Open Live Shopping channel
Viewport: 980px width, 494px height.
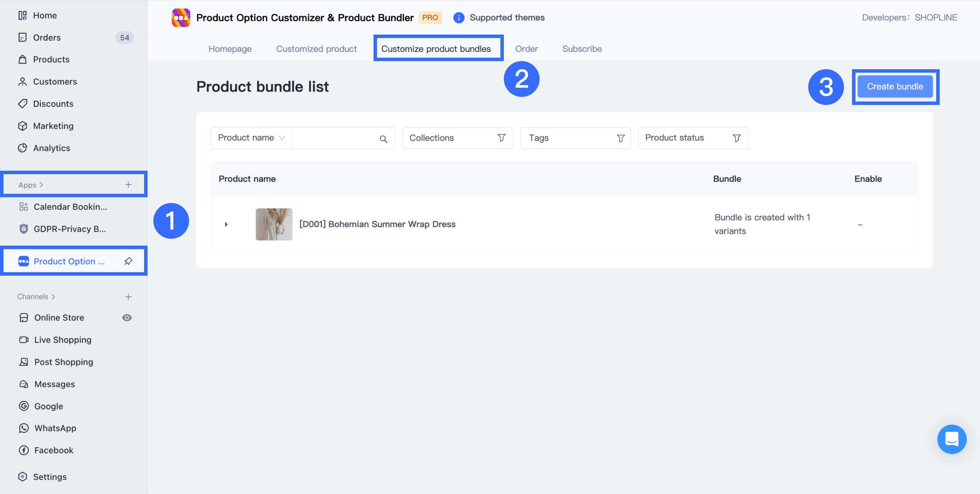click(63, 340)
